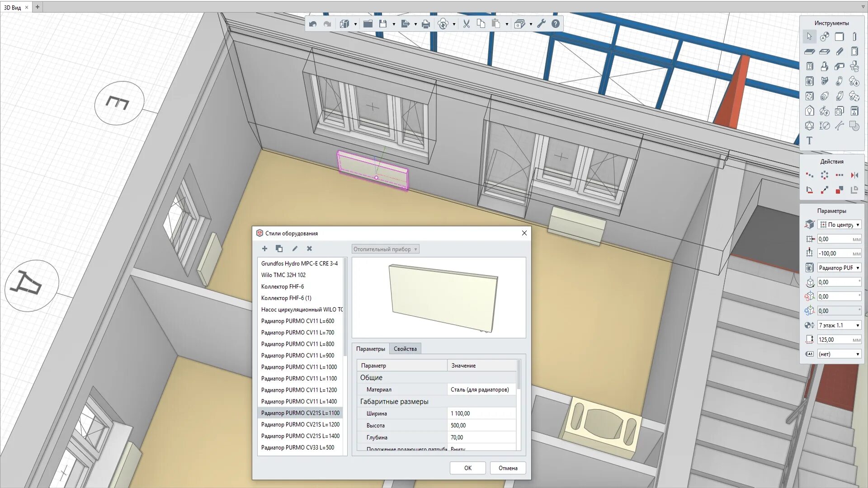The height and width of the screenshot is (488, 868).
Task: Open the 'Отопительный прибор' category dropdown
Action: pyautogui.click(x=385, y=249)
